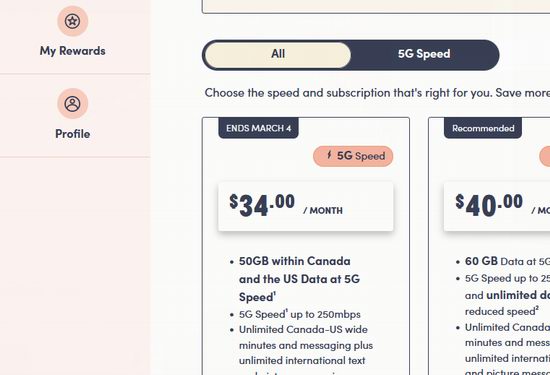The height and width of the screenshot is (375, 550).
Task: Click the lightning bolt 5G icon
Action: click(329, 155)
